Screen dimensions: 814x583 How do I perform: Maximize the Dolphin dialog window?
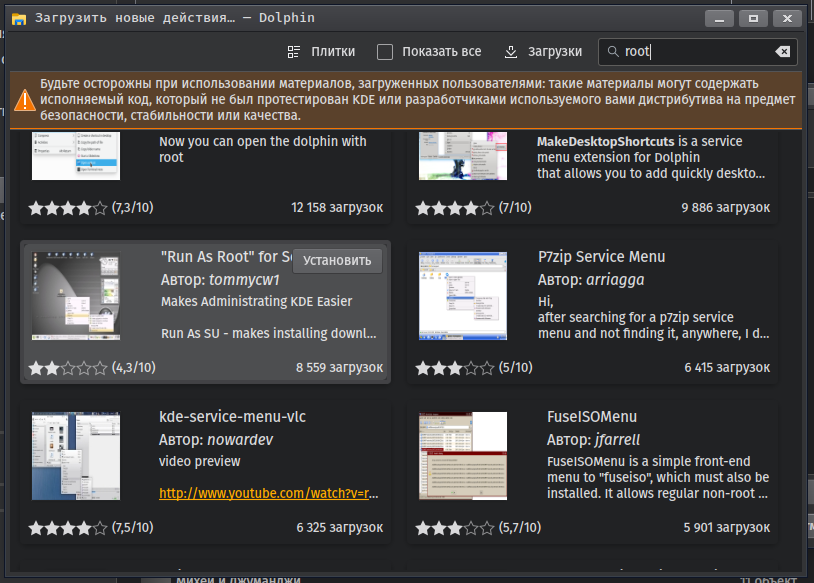point(753,19)
